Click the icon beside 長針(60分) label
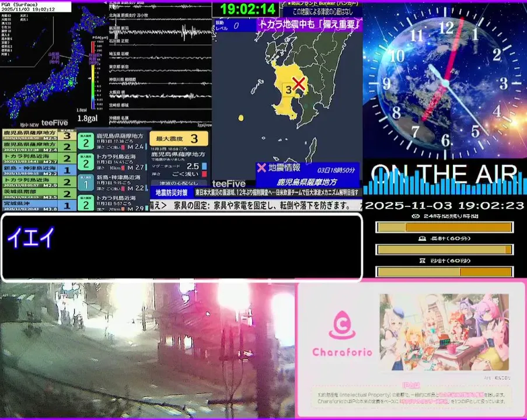 click(x=422, y=239)
